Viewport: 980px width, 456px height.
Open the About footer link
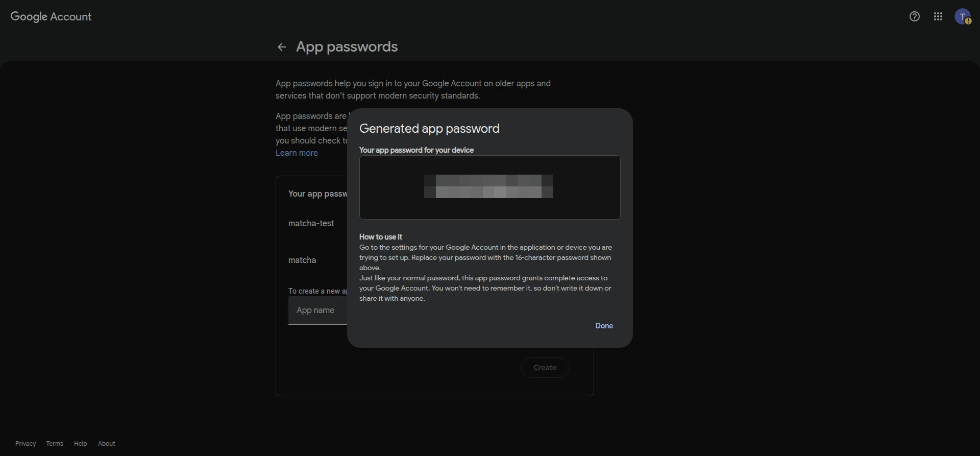(x=106, y=443)
